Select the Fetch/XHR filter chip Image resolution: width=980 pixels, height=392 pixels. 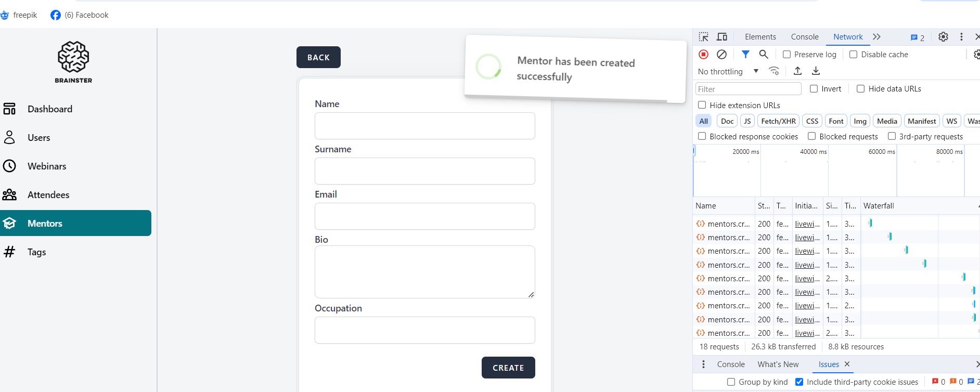point(778,121)
